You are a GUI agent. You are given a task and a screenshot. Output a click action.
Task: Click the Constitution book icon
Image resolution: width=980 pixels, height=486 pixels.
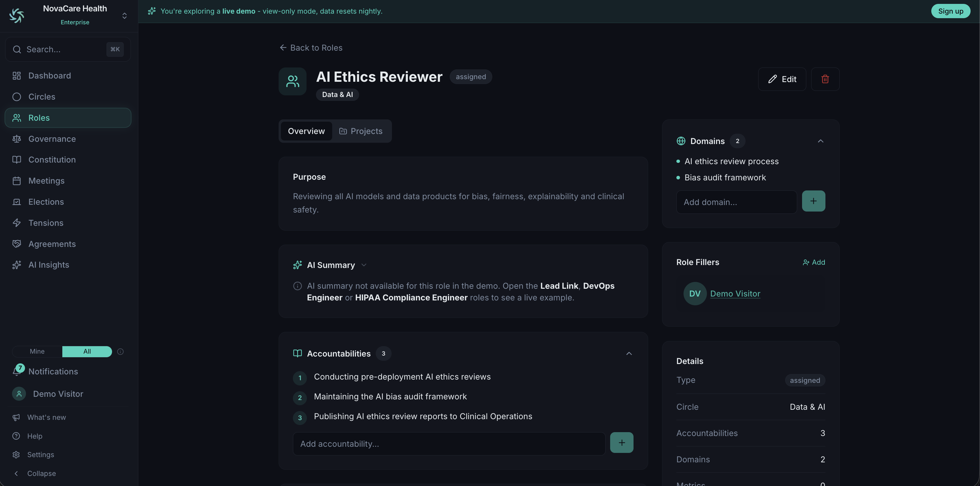point(16,160)
